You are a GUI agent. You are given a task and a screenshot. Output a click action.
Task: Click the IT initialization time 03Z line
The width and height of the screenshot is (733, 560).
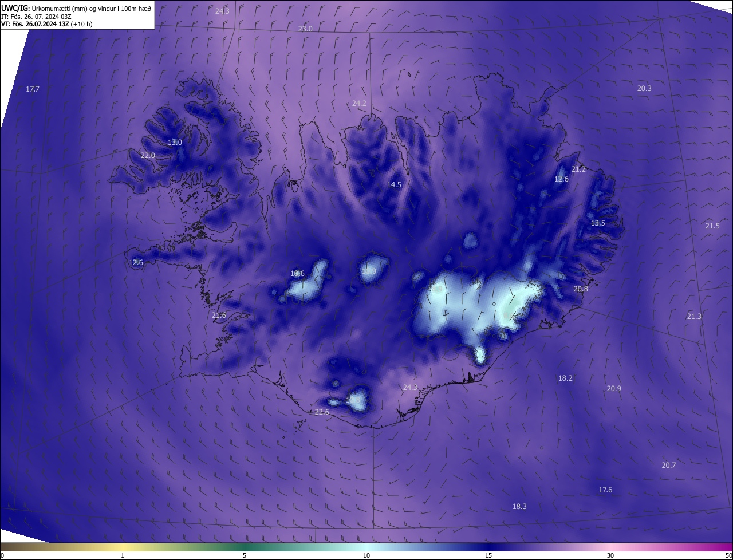tap(36, 17)
